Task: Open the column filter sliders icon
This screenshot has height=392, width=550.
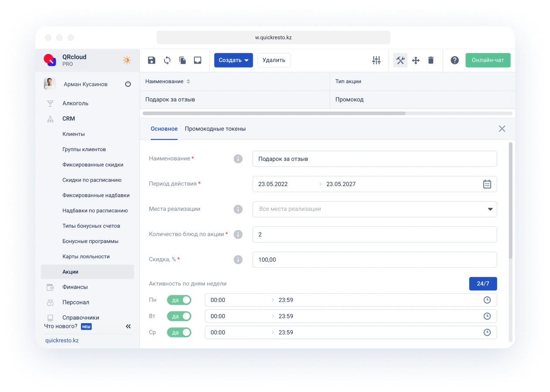Action: click(x=376, y=60)
